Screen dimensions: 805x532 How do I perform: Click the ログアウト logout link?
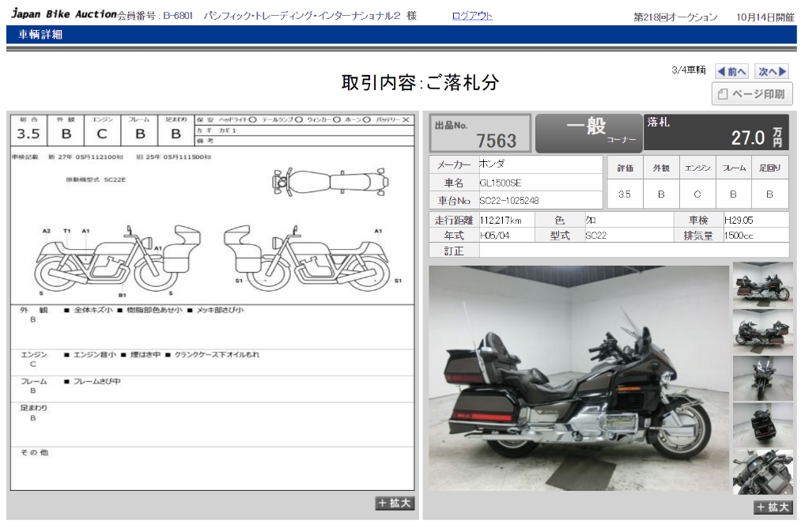click(472, 16)
